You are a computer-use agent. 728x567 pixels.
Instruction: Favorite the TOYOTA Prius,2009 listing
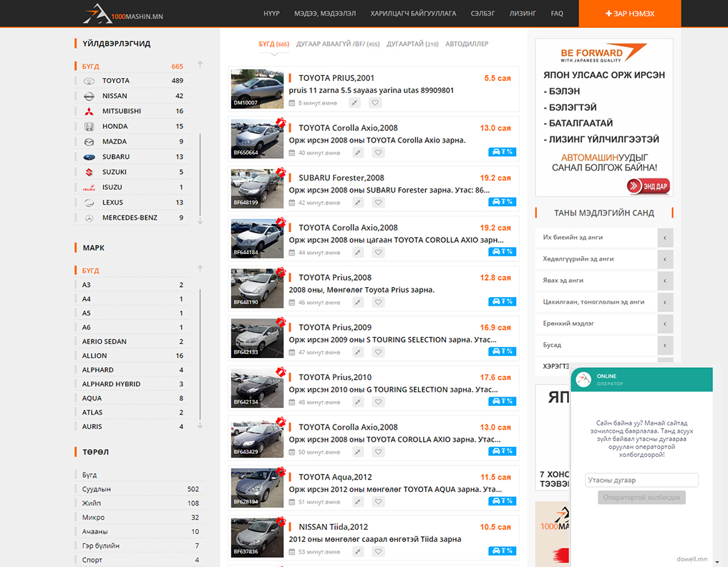(x=379, y=352)
